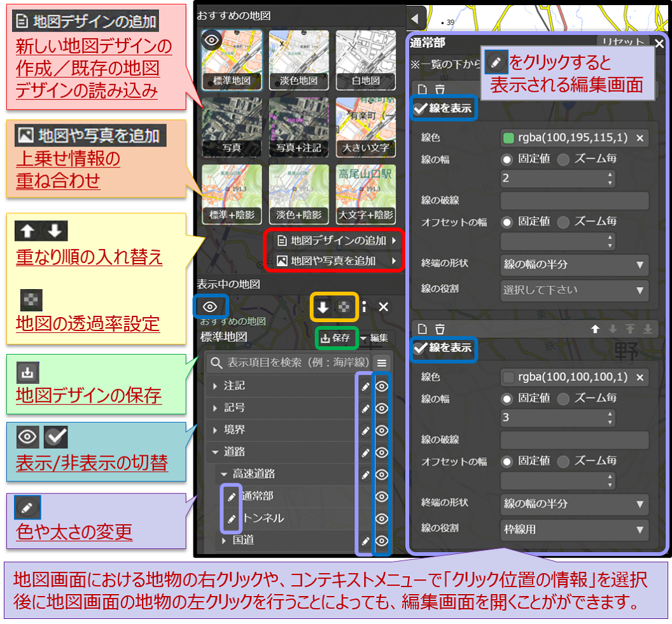Viewport: 672px width, 624px height.
Task: Delete first line style with trash icon
Action: click(x=440, y=89)
